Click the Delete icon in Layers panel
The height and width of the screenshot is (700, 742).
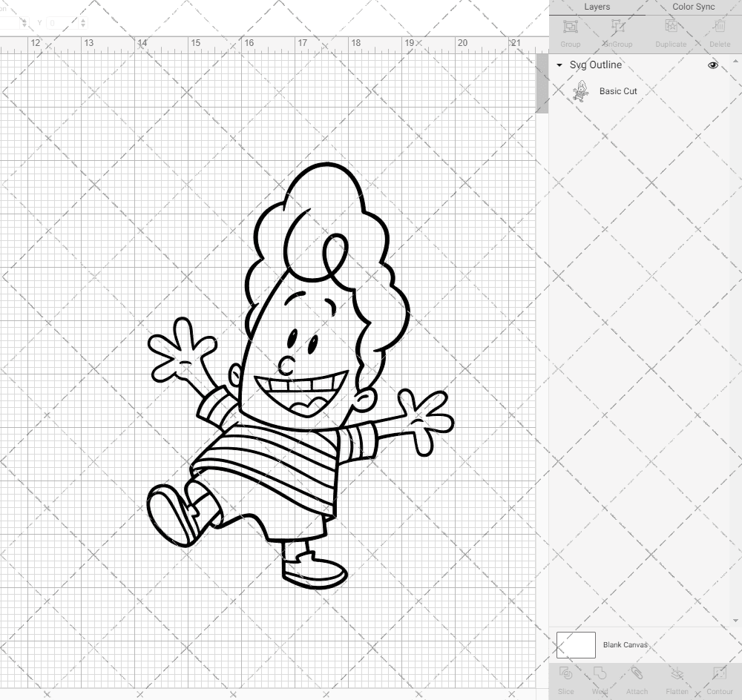click(x=719, y=32)
